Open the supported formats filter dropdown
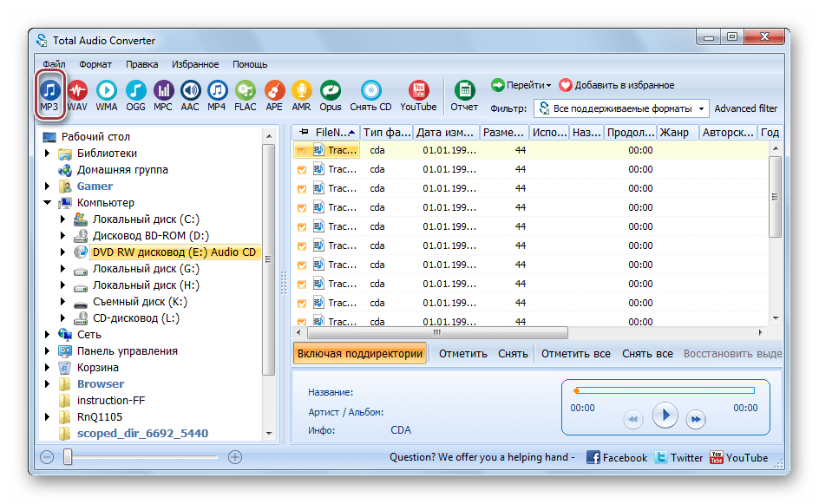 621,108
